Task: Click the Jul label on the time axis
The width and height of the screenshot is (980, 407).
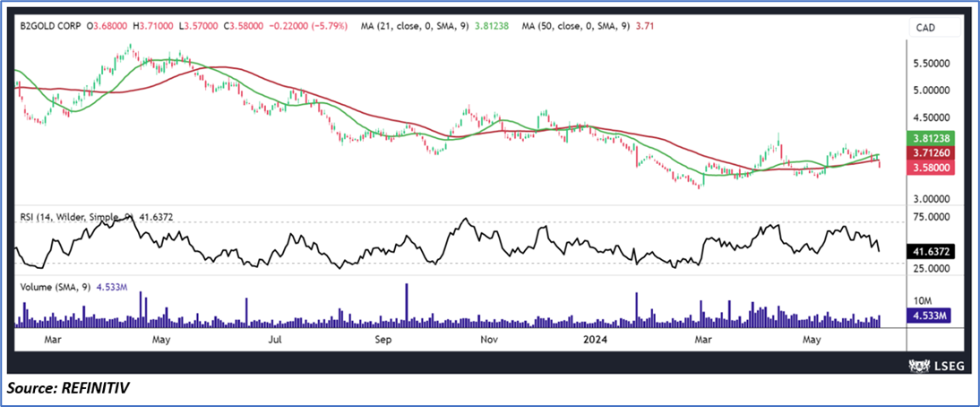Action: pos(276,340)
